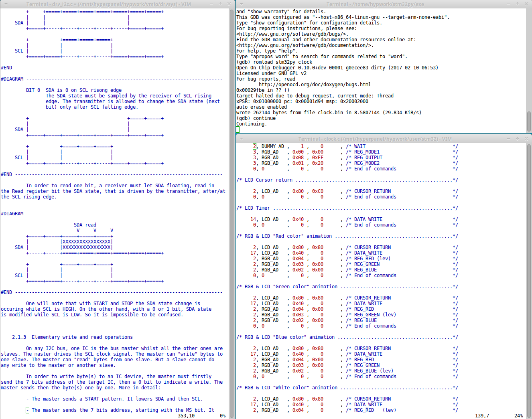Click the 'Continuing.' output line

pos(252,124)
